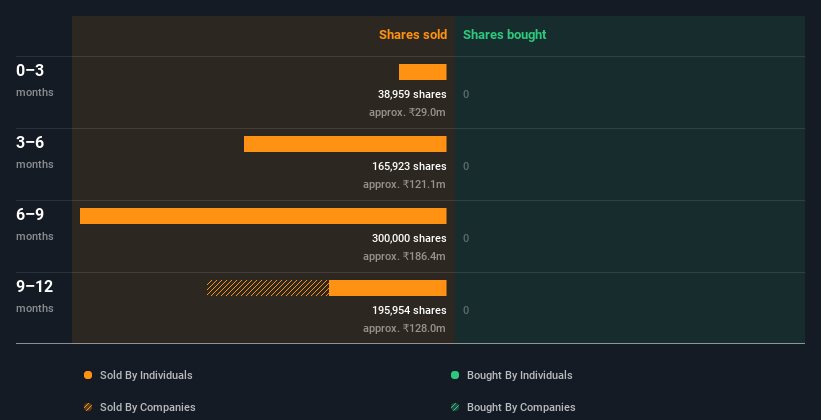Click the Shares sold column header
The image size is (821, 420).
coord(413,35)
